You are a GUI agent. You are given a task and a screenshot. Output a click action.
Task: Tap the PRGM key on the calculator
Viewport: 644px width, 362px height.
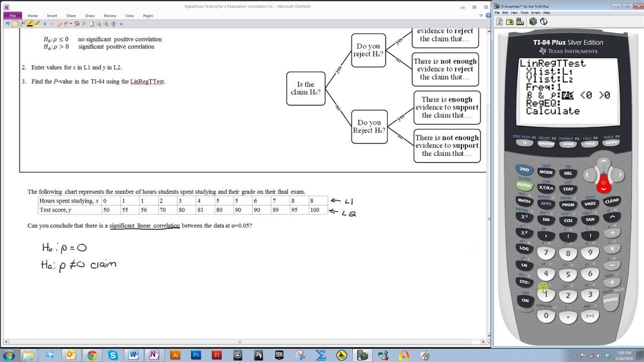pyautogui.click(x=568, y=205)
